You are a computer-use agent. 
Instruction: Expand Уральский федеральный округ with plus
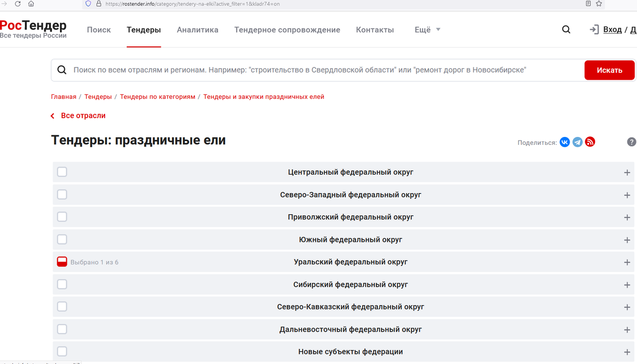click(627, 262)
